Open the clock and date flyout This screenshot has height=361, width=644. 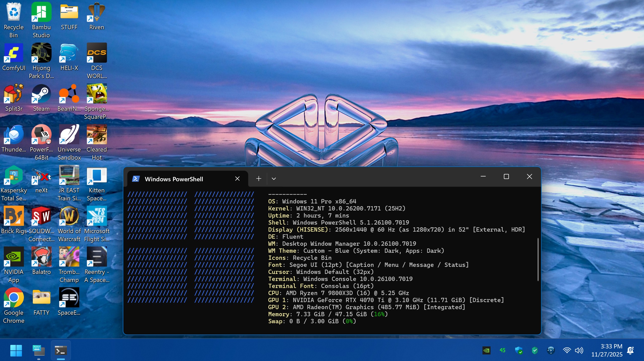pyautogui.click(x=607, y=350)
